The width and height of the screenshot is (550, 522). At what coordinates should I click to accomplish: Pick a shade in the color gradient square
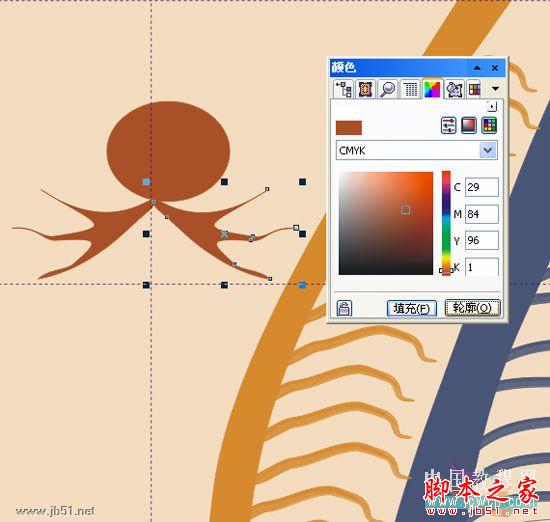[385, 223]
